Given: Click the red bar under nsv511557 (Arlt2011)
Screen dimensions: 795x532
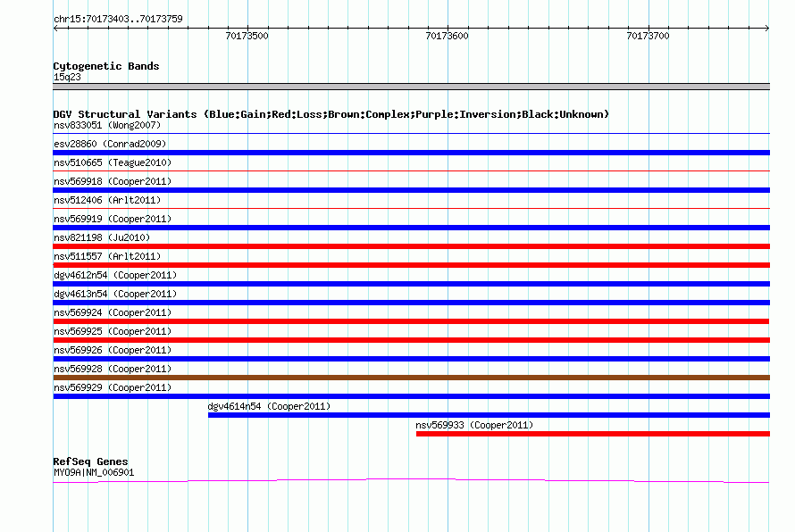Looking at the screenshot, I should (x=411, y=265).
